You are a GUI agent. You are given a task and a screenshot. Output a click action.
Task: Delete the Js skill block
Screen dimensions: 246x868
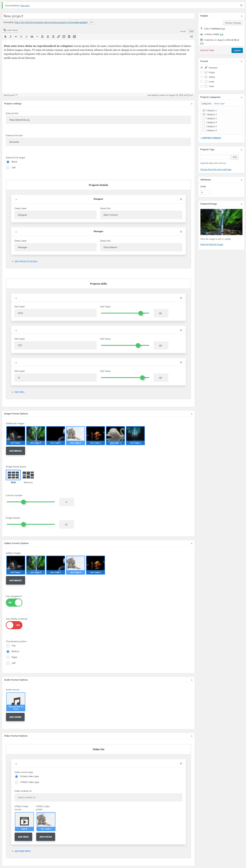(x=181, y=363)
